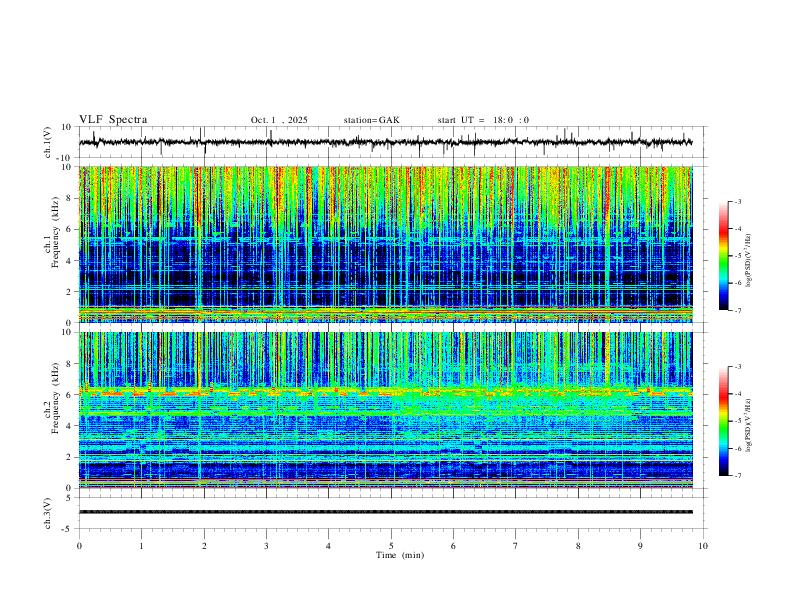This screenshot has height=612, width=792.
Task: Click the ch.1 'log(PSD)(V²/Hz)' colorbar label
Action: 749,261
